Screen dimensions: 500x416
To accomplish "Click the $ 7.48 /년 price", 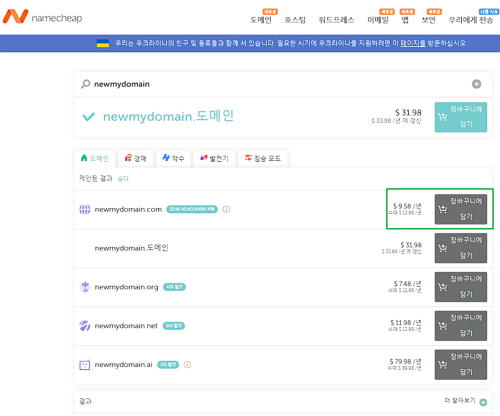I will pyautogui.click(x=407, y=284).
